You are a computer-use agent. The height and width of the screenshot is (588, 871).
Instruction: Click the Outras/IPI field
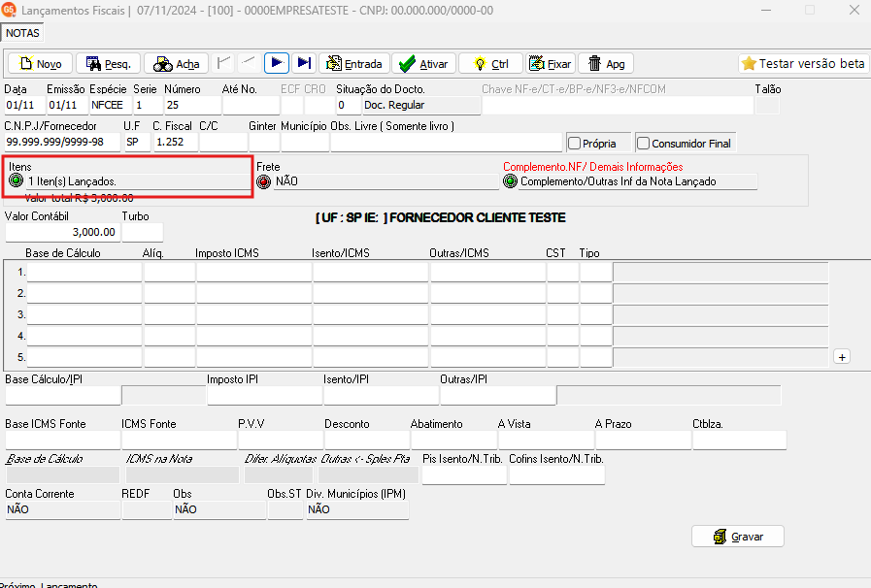click(498, 395)
